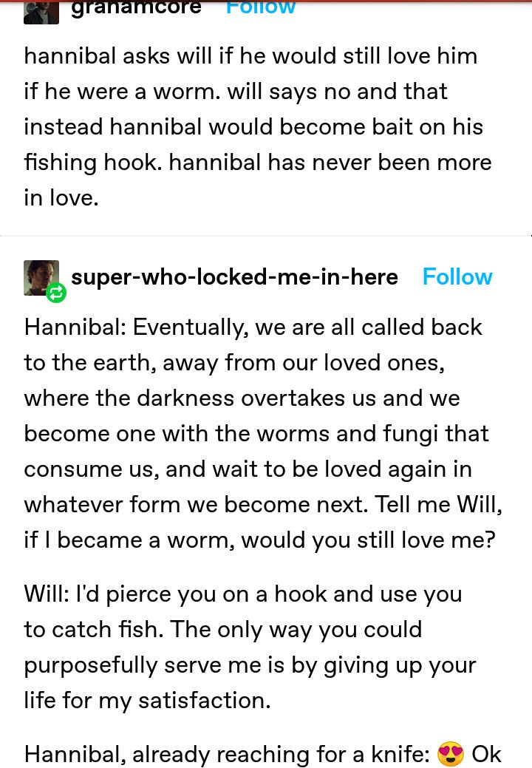Open the super-who-locked-me-in-here username link
The height and width of the screenshot is (768, 532).
coord(234,277)
